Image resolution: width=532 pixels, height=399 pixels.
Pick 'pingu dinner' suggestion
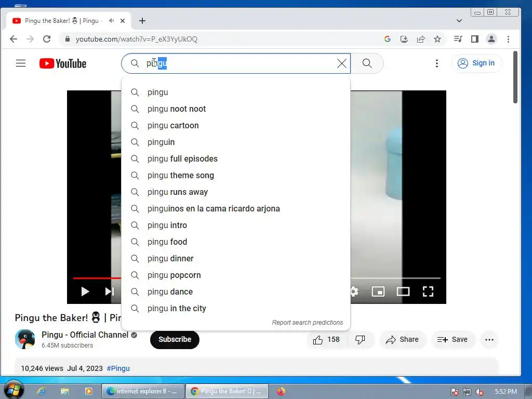(235, 259)
